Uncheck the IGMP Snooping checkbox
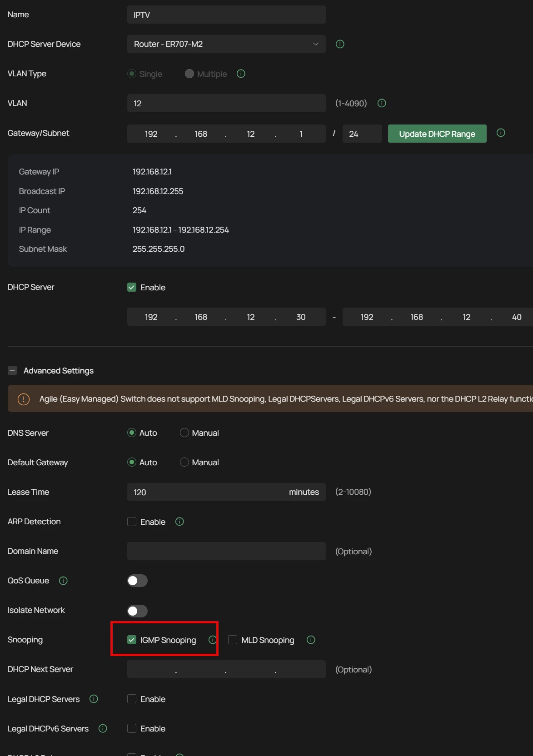Screen dimensions: 533x756 coord(132,640)
